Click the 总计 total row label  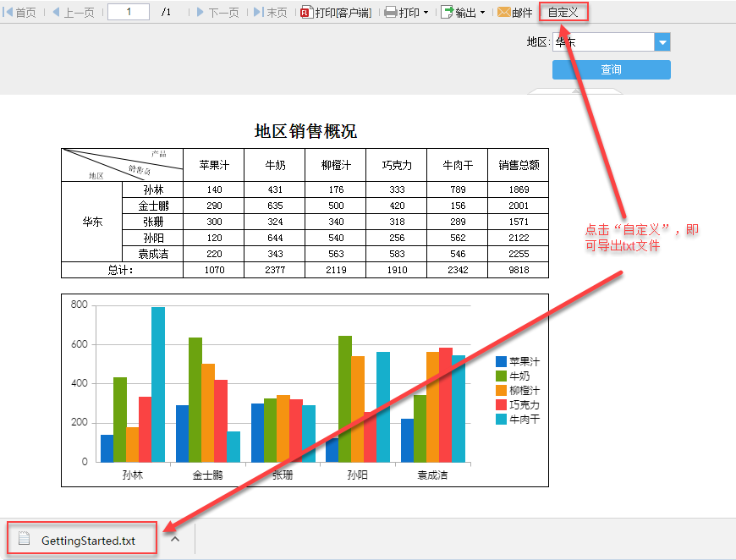coord(122,270)
